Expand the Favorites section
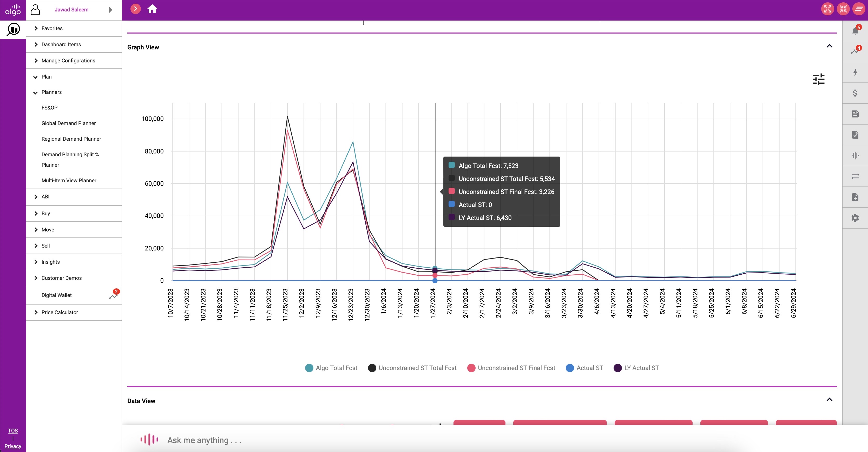This screenshot has width=868, height=452. 51,28
